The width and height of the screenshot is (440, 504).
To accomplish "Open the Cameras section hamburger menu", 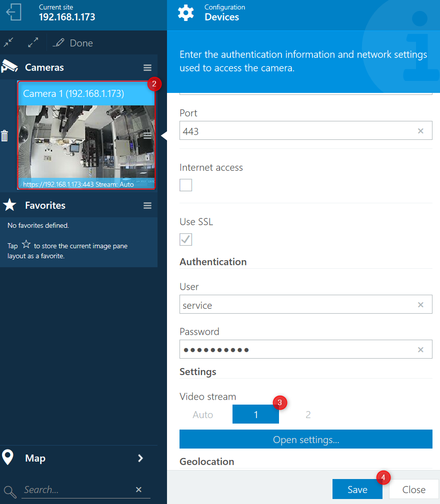I will point(147,67).
